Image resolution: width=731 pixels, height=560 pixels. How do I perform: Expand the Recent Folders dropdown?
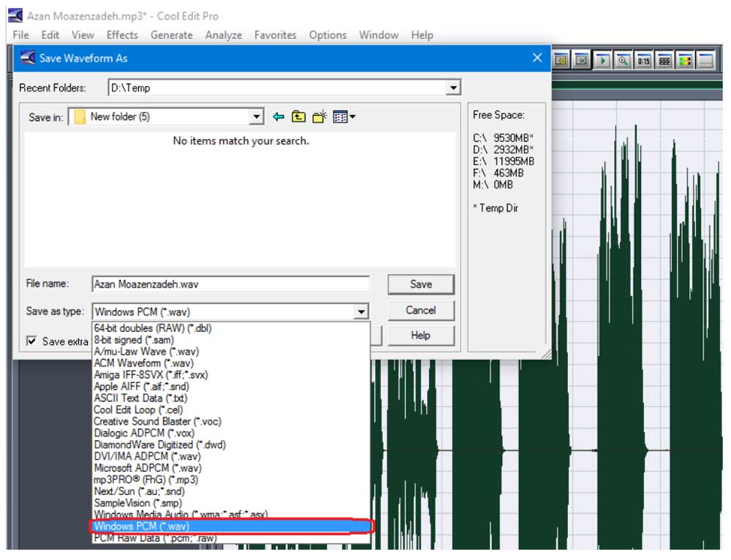(453, 88)
